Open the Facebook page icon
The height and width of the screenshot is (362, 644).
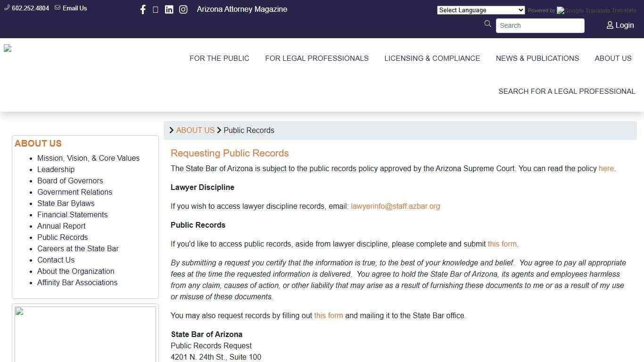pyautogui.click(x=143, y=9)
